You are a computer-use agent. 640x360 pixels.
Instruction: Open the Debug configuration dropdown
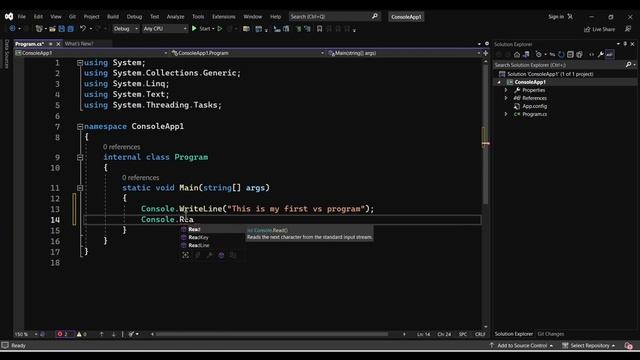(x=126, y=29)
